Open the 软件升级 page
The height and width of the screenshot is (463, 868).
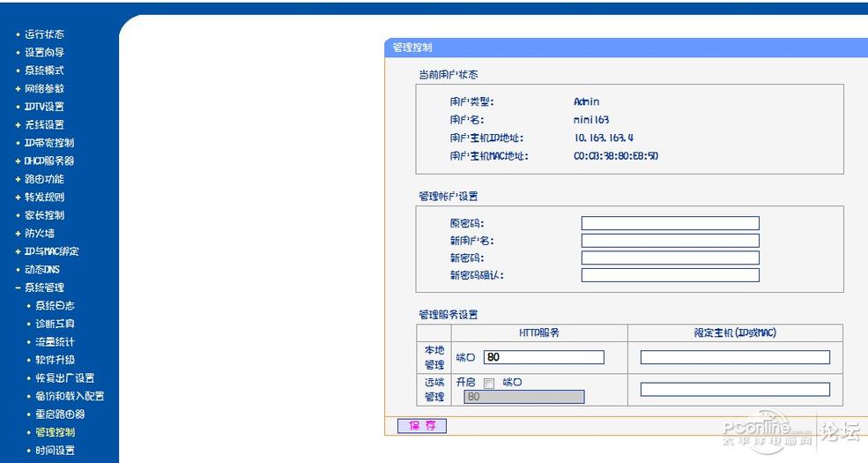[x=55, y=360]
